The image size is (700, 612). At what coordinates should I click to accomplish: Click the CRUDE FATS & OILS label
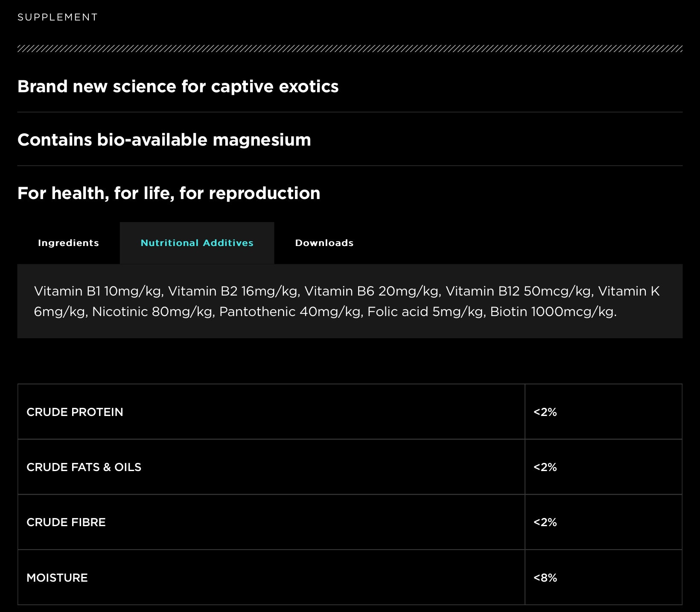(x=84, y=467)
